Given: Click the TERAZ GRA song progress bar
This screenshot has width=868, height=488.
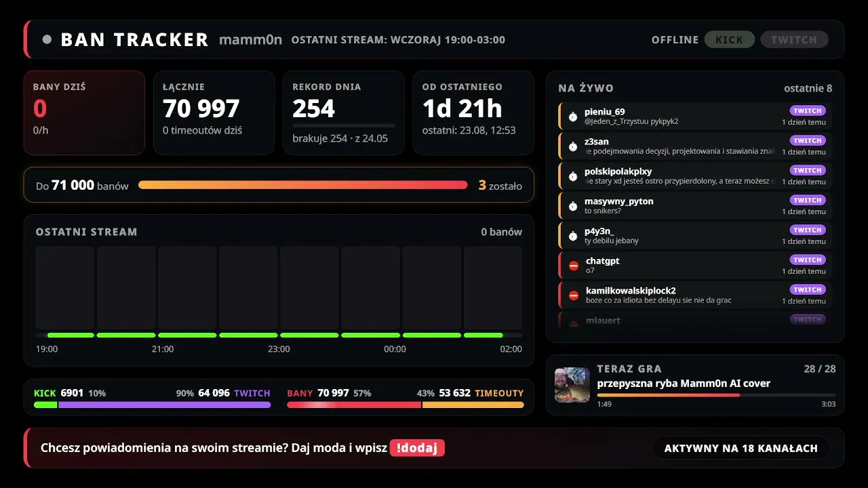Looking at the screenshot, I should tap(716, 395).
